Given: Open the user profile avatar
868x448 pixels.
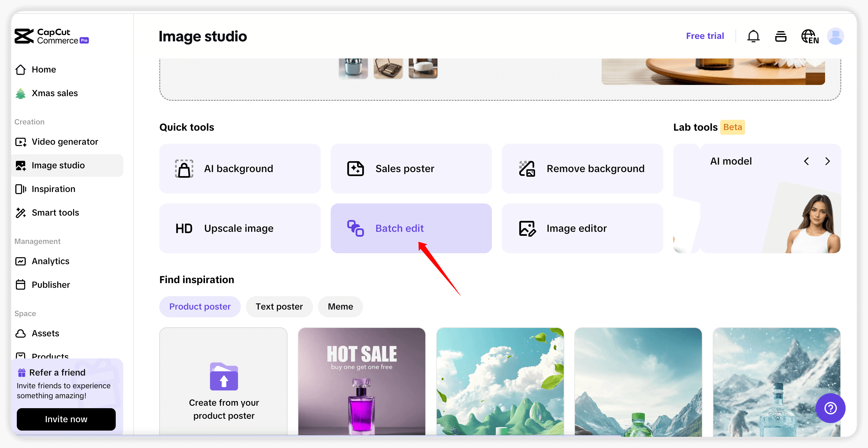Looking at the screenshot, I should [835, 36].
